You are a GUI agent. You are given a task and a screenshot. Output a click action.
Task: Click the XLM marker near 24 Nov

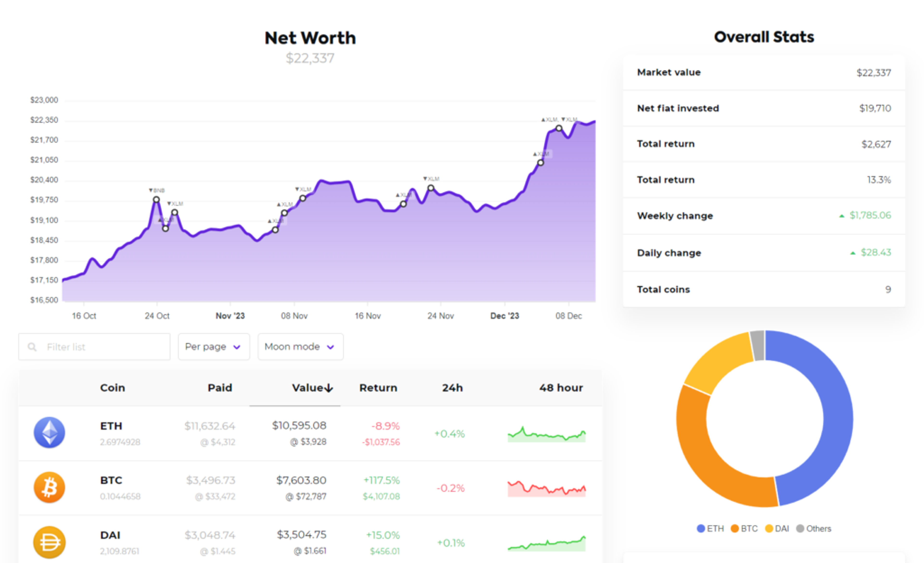431,188
